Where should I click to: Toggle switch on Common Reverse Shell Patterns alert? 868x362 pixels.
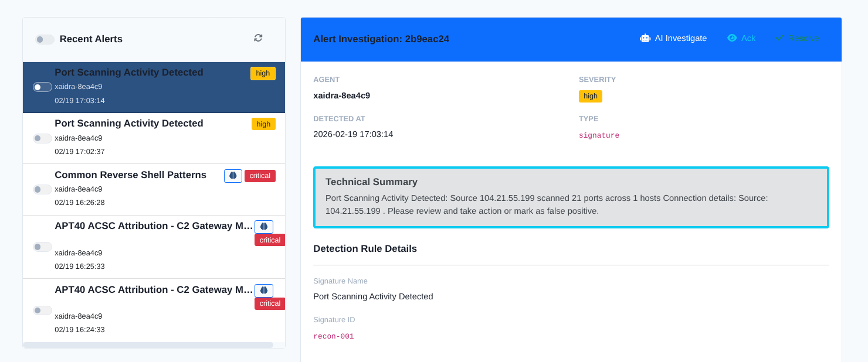(x=42, y=189)
